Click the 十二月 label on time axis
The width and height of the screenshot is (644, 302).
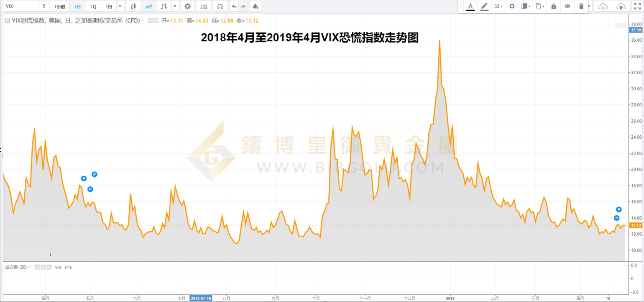tap(410, 298)
